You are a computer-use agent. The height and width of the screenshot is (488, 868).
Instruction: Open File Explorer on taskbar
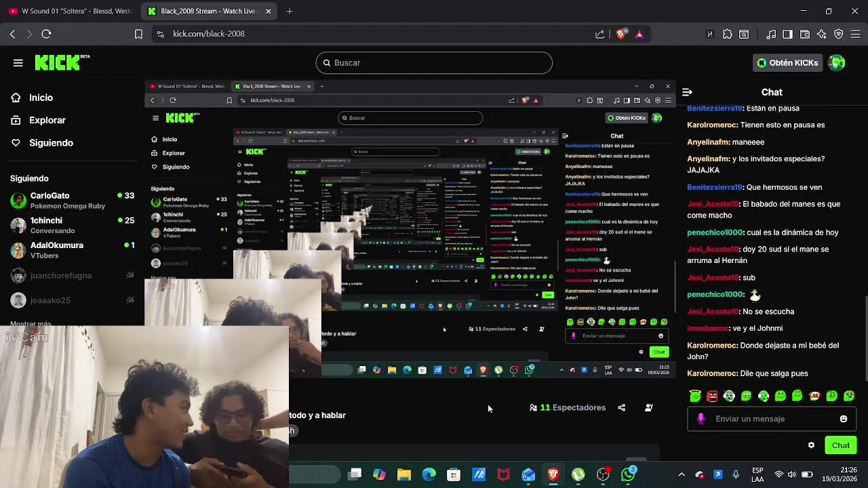tap(404, 475)
